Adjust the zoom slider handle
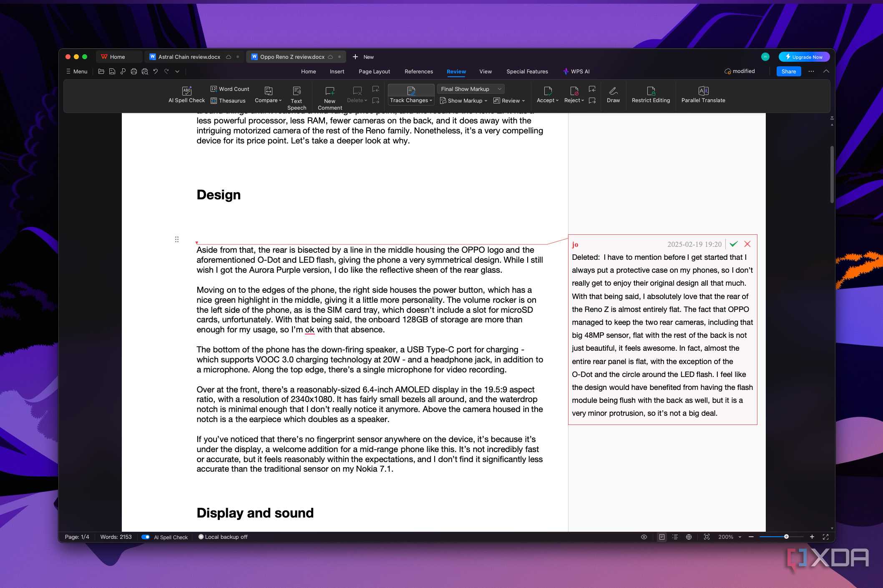Image resolution: width=883 pixels, height=588 pixels. (x=786, y=537)
